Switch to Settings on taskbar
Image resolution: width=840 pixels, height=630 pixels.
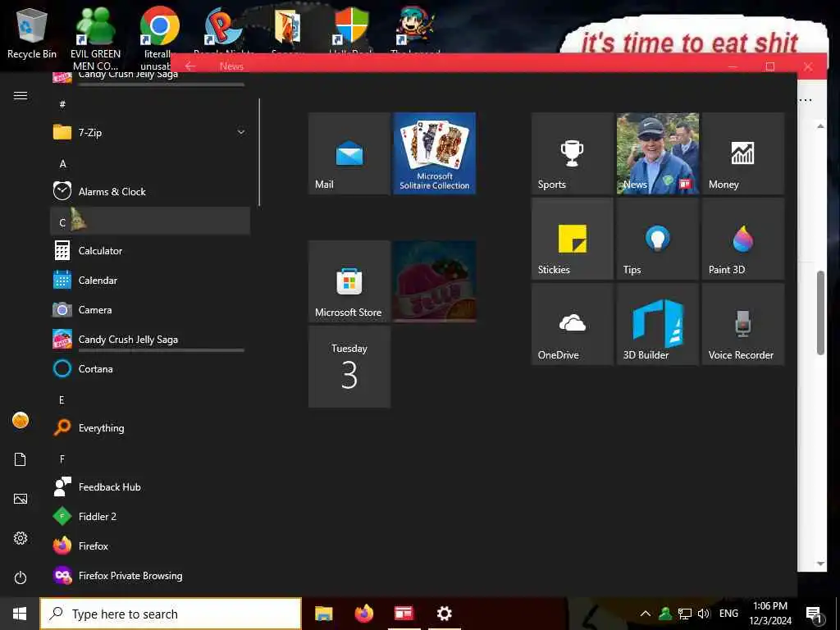[x=444, y=614]
